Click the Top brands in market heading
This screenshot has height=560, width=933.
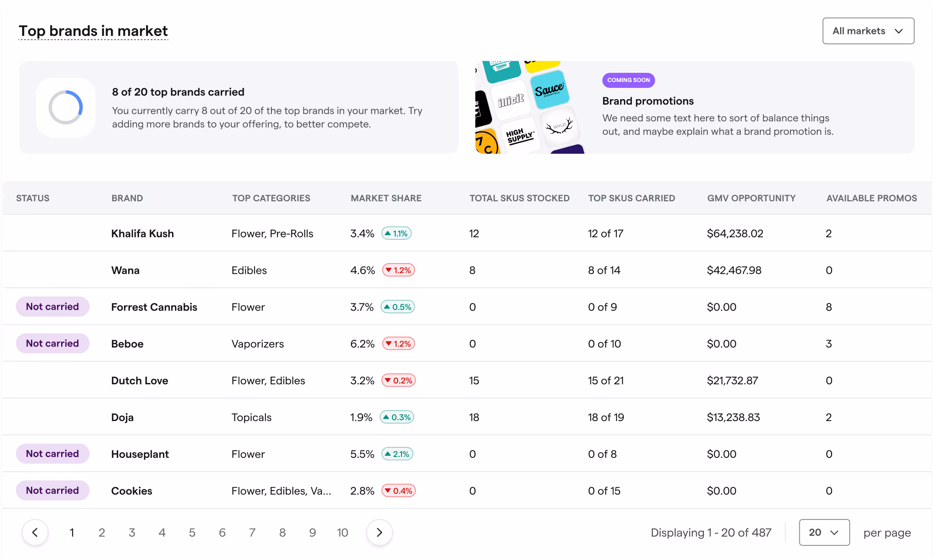(x=93, y=31)
